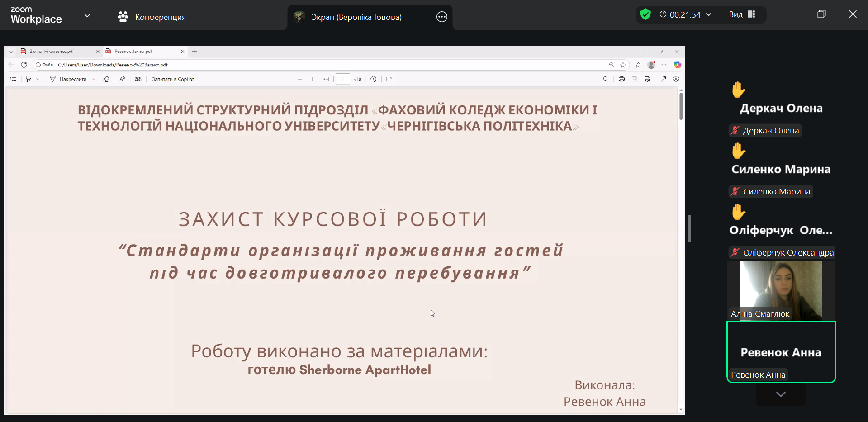Click the PDF zoom in plus icon
The image size is (868, 422).
pyautogui.click(x=313, y=79)
